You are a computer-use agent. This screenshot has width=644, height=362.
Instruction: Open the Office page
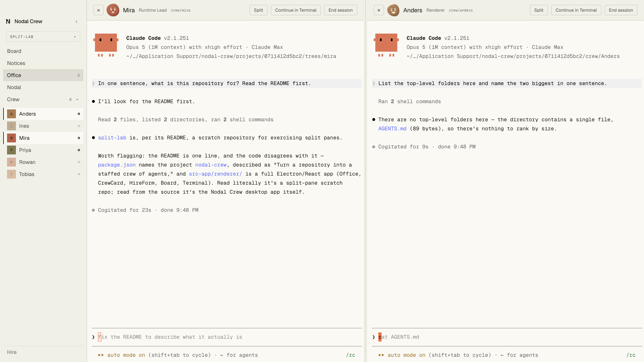coord(43,75)
